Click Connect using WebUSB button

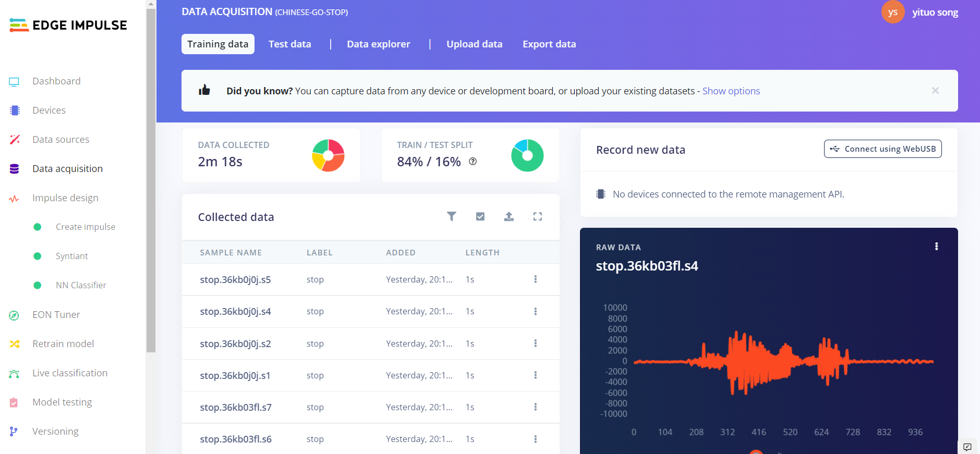tap(882, 149)
